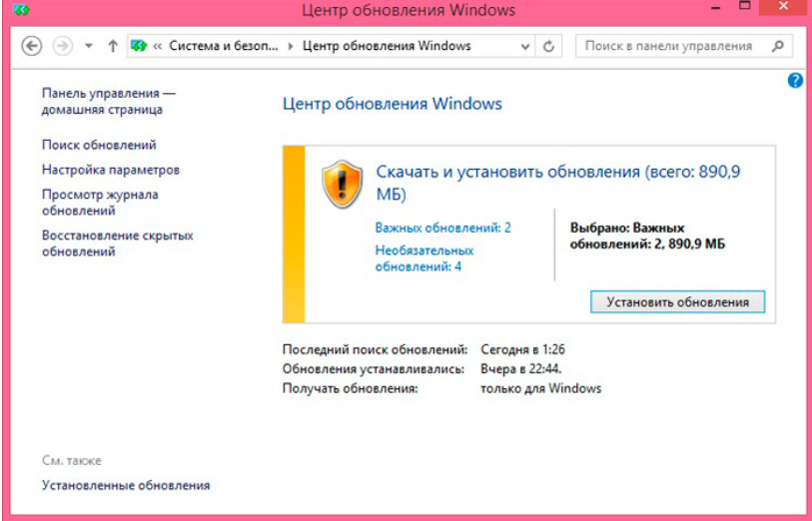The width and height of the screenshot is (812, 521).
Task: Click the double chevron in address bar
Action: [158, 47]
